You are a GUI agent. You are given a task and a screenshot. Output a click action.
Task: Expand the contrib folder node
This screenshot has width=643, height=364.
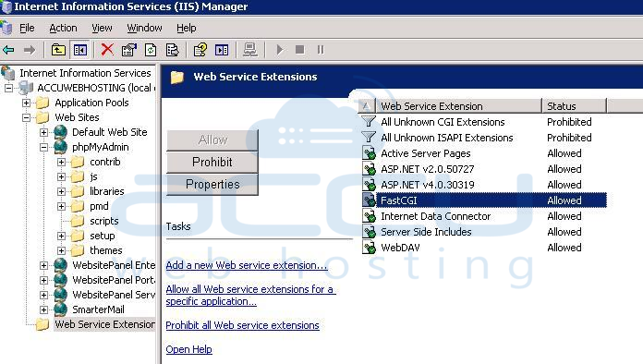pos(62,162)
